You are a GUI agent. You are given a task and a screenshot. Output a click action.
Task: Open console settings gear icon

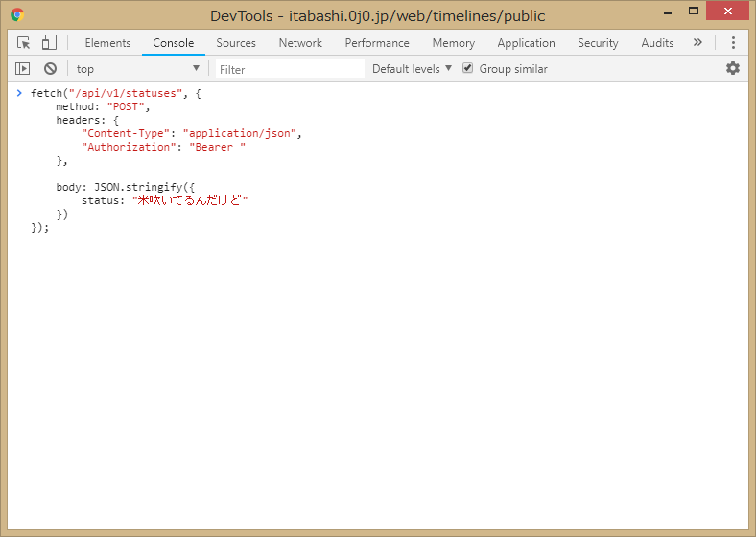[x=733, y=68]
